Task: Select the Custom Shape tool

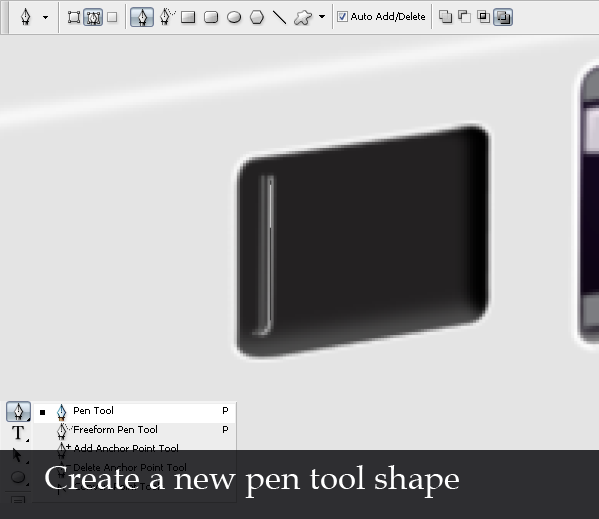Action: click(303, 17)
